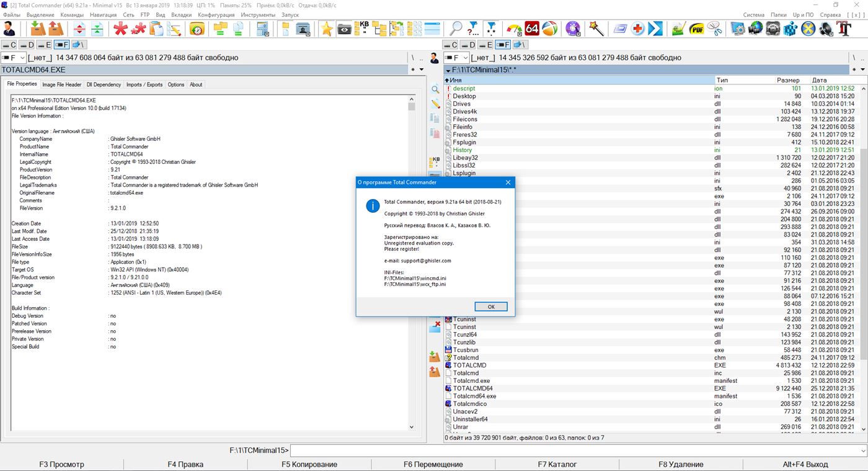The image size is (868, 471).
Task: Click the calculator toolbar icon
Action: point(263,29)
